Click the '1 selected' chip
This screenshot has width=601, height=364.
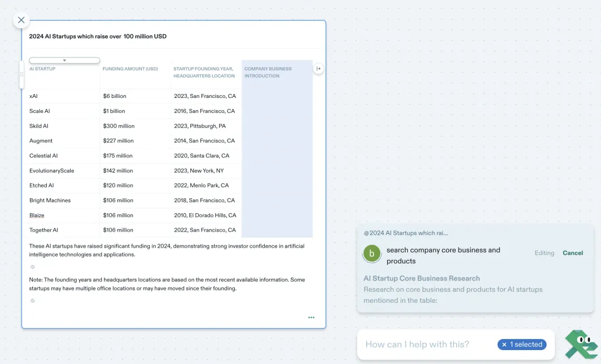pos(521,345)
